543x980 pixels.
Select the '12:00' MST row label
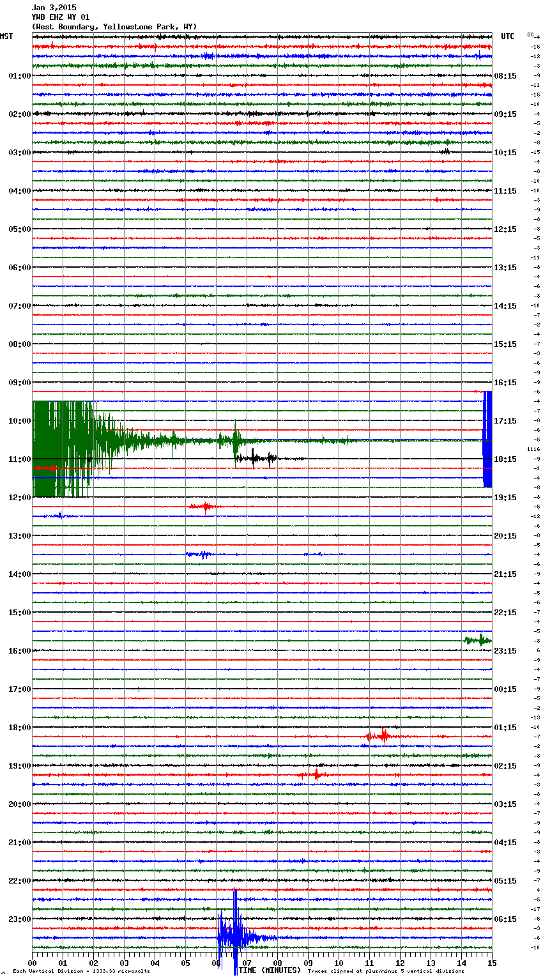[x=20, y=498]
